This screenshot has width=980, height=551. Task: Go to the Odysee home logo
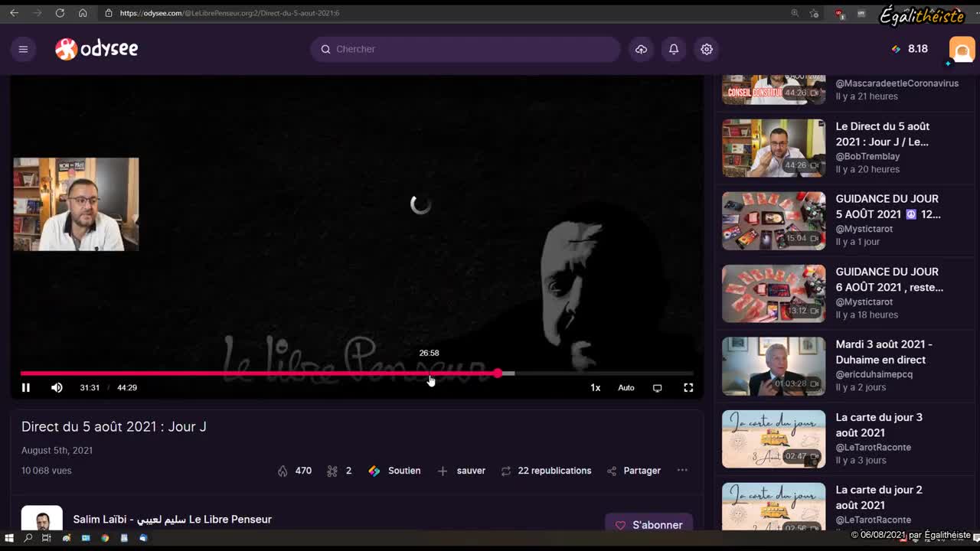(96, 49)
